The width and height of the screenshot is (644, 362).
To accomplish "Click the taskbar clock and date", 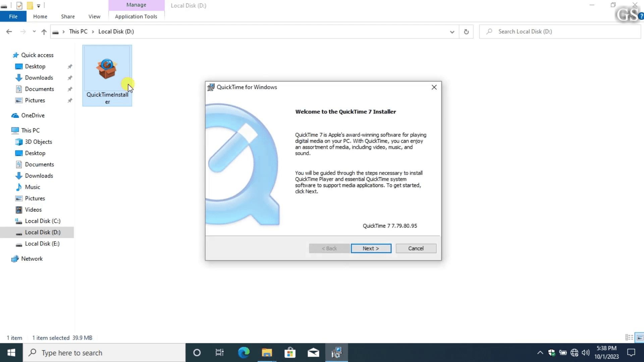I will [606, 353].
